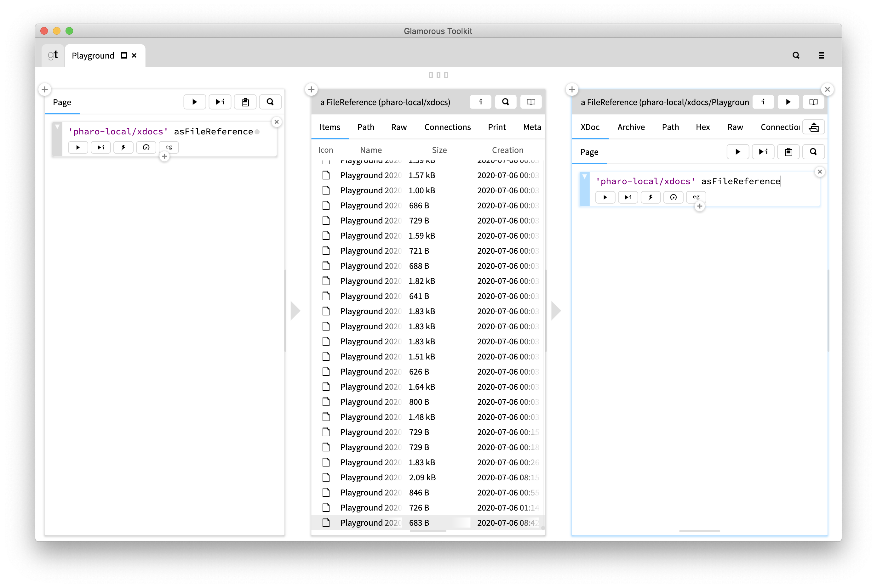This screenshot has height=588, width=877.
Task: Search inside the xdocs FileReference pane
Action: tap(506, 102)
